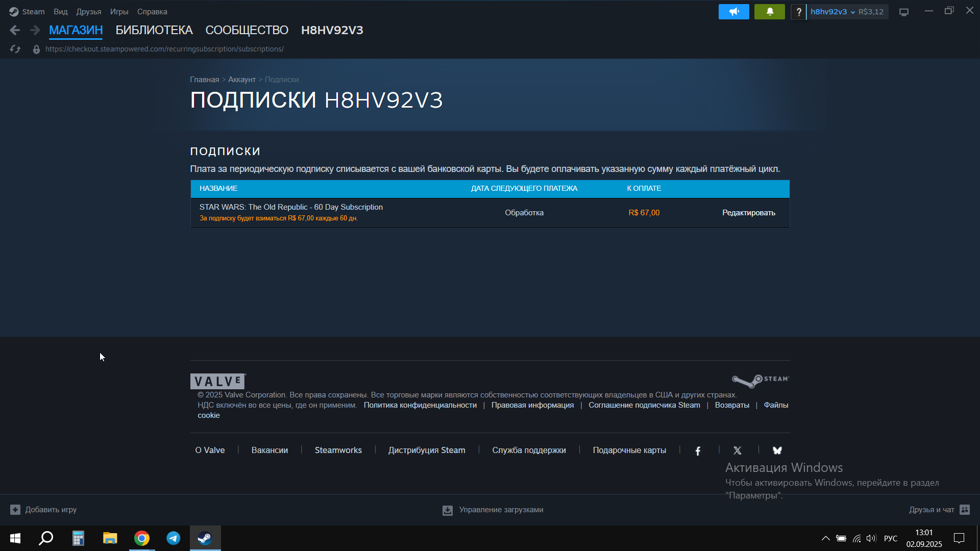980x551 pixels.
Task: Click the Добавить игру label
Action: tap(51, 510)
